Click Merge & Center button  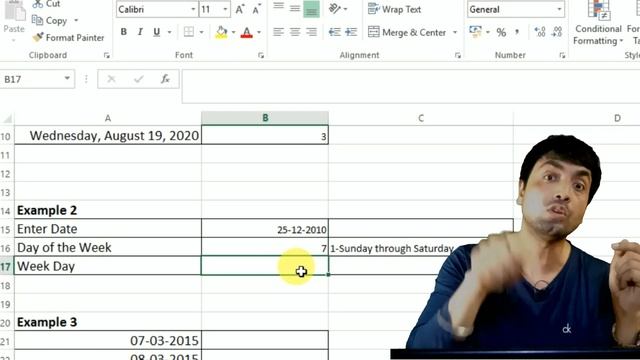(407, 32)
